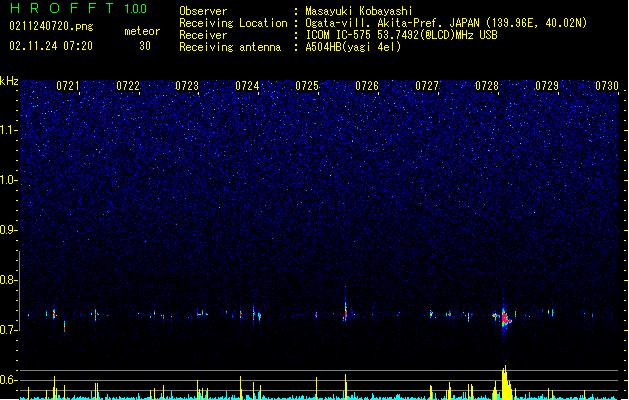Click the 0726 time marker
The image size is (629, 400).
tap(367, 86)
